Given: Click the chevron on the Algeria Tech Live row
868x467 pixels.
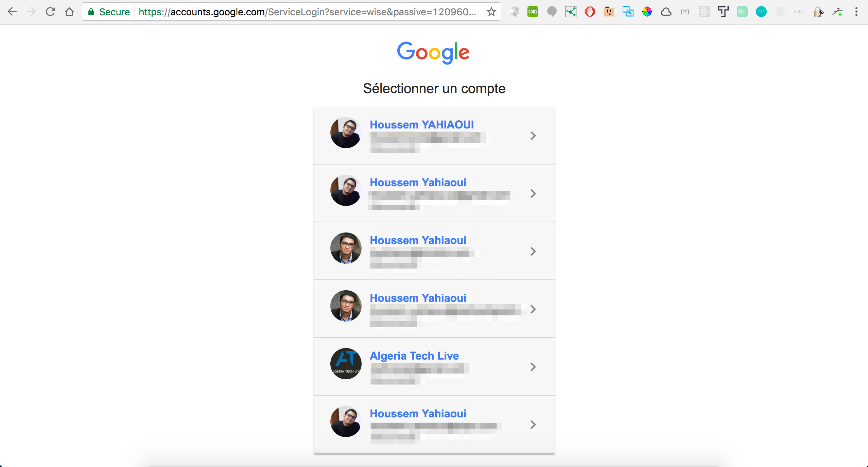Looking at the screenshot, I should (533, 367).
